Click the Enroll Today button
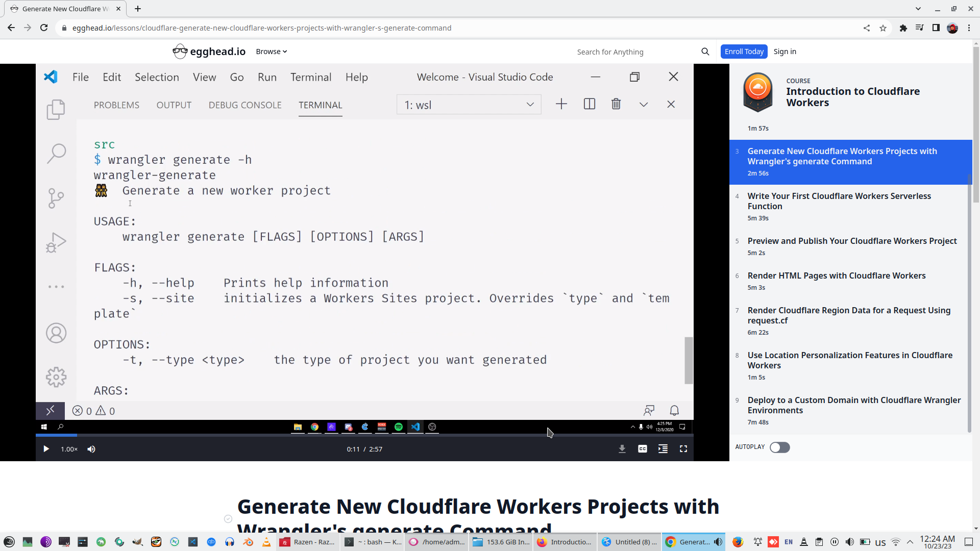 pyautogui.click(x=744, y=51)
